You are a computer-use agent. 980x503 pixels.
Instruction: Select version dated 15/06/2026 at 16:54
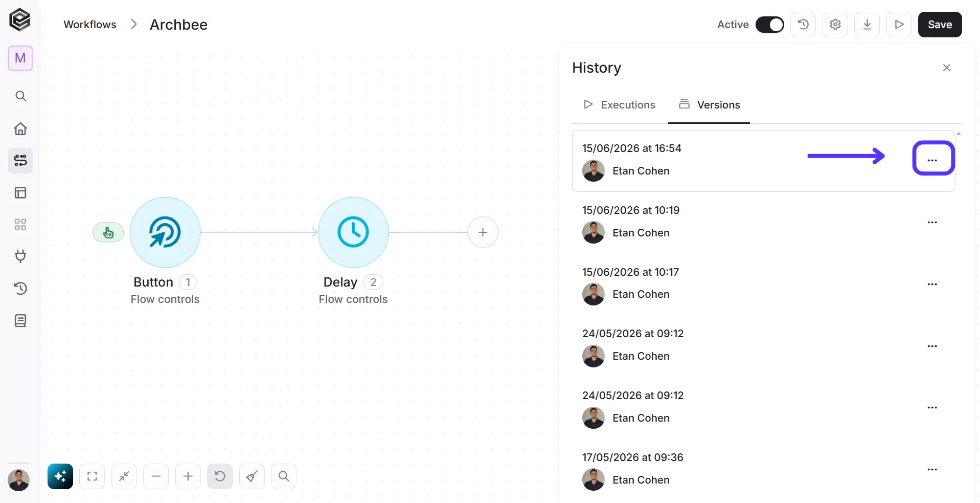[763, 161]
